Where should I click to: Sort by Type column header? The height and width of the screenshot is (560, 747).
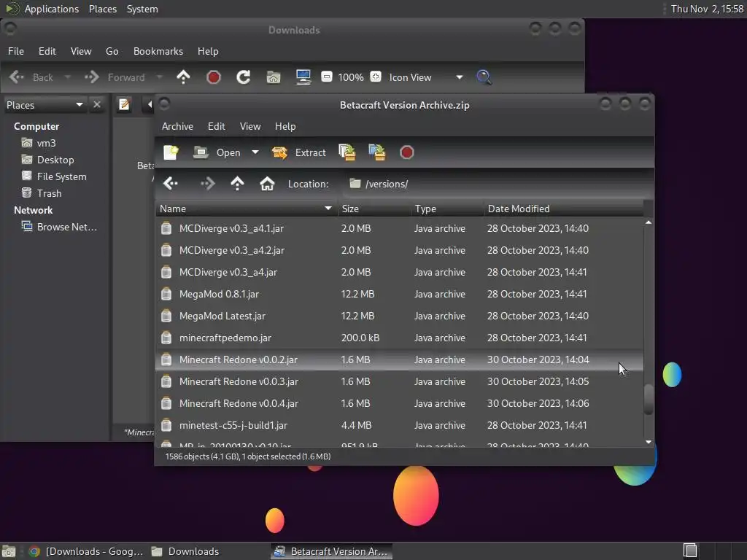pyautogui.click(x=447, y=209)
